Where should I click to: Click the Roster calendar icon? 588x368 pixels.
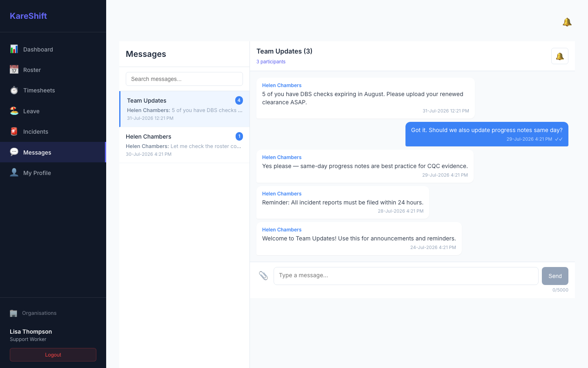coord(14,70)
